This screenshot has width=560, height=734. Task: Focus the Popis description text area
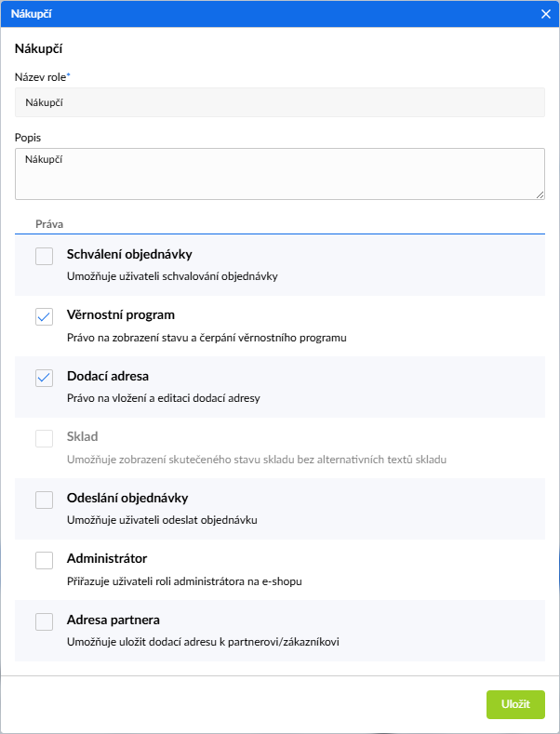tap(279, 173)
